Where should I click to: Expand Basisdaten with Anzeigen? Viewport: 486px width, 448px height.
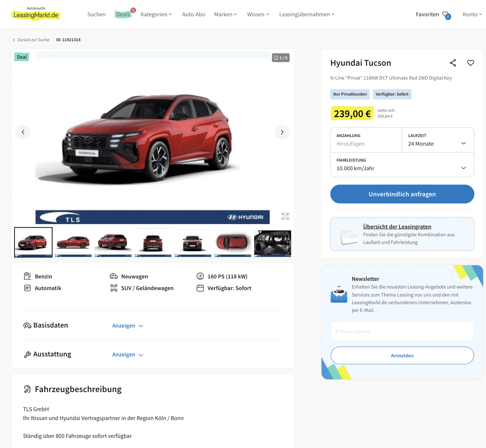128,326
